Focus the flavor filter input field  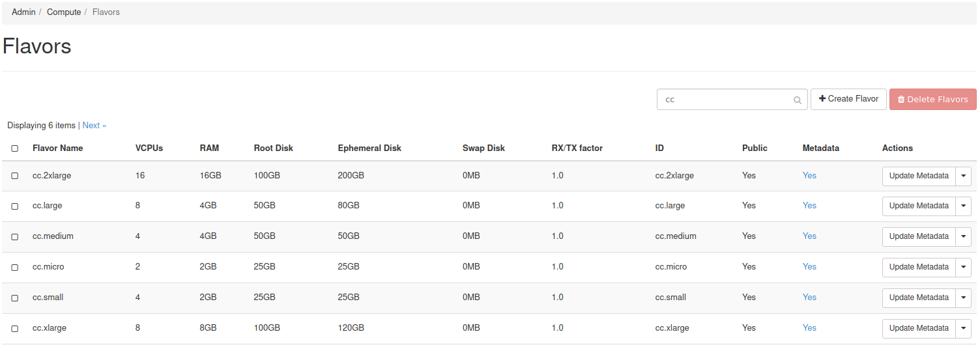[x=725, y=100]
